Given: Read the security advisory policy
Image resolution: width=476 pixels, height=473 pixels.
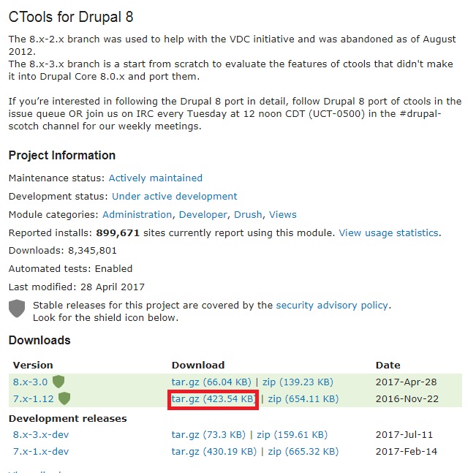Looking at the screenshot, I should [332, 305].
